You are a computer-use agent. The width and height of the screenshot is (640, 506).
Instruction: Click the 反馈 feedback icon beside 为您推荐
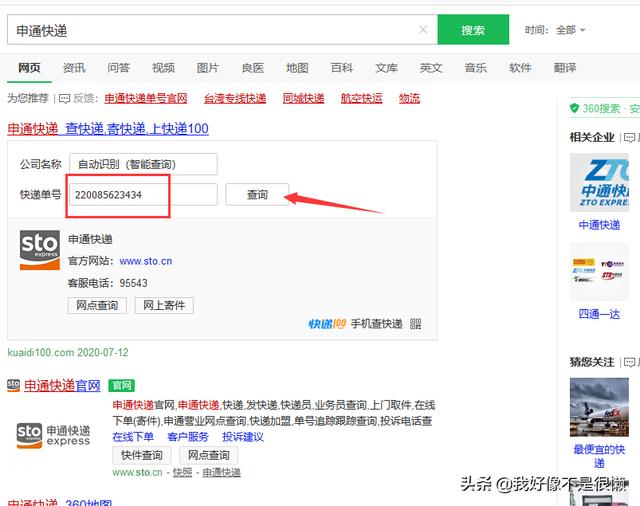point(64,98)
